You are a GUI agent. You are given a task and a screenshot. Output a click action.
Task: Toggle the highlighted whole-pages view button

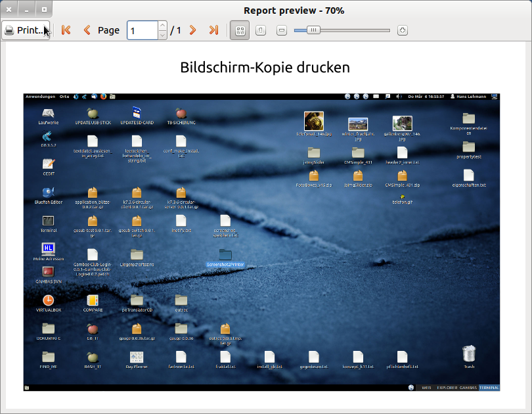(240, 30)
